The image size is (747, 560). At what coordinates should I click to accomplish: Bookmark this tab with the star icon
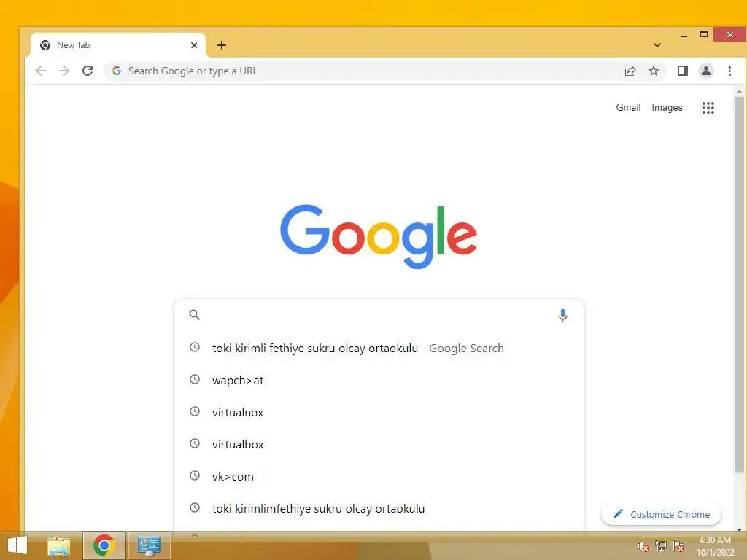tap(654, 71)
